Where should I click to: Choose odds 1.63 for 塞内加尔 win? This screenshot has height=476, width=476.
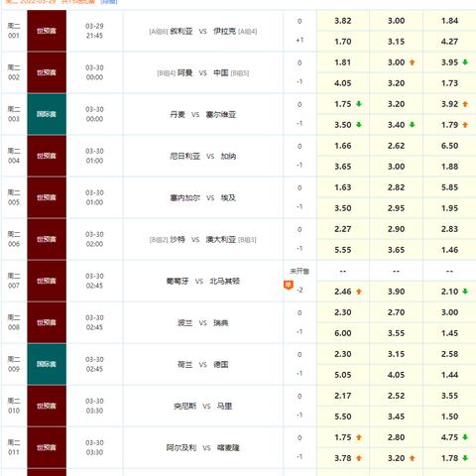(343, 187)
